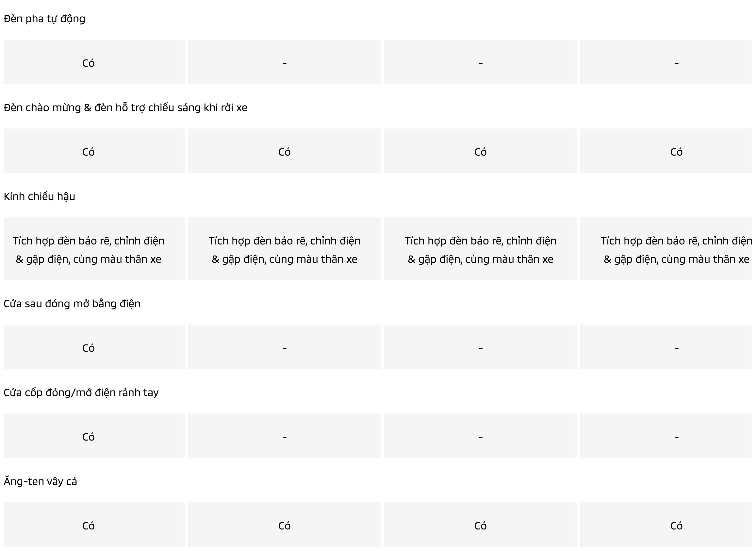Click the 'Kính chiếu hậu' row heading
The height and width of the screenshot is (551, 756).
point(39,196)
